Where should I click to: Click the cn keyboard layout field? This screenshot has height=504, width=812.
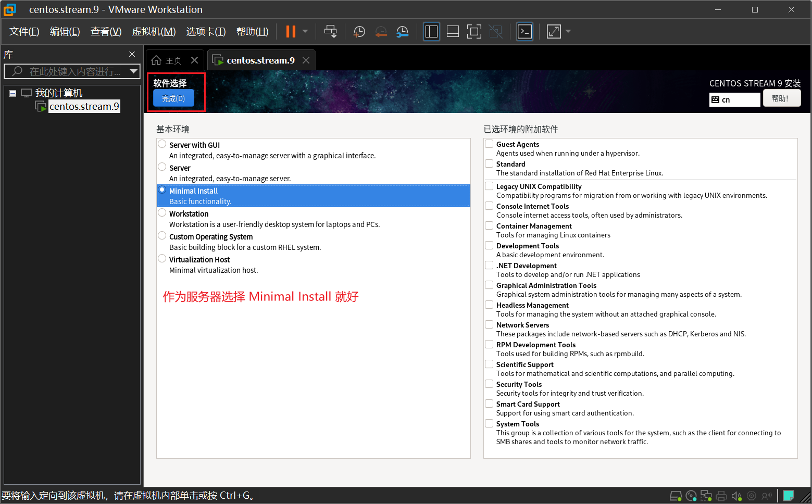pos(735,99)
